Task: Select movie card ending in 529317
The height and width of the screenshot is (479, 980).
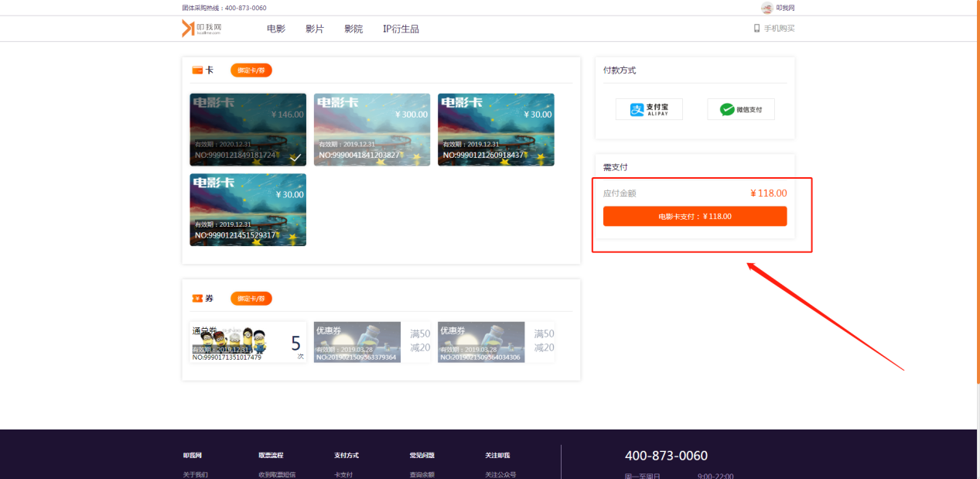Action: click(x=248, y=210)
